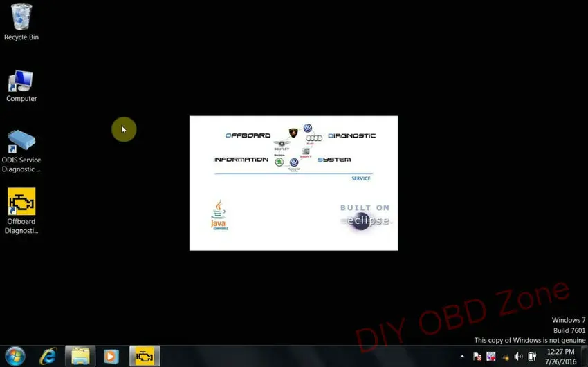Screen dimensions: 588x367
Task: Open the Windows Start menu
Action: coord(15,356)
